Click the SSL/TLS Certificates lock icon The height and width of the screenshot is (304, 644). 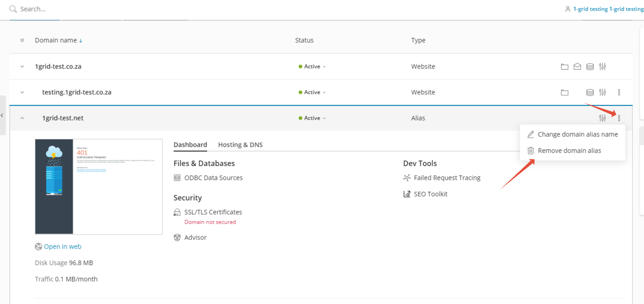click(x=177, y=212)
